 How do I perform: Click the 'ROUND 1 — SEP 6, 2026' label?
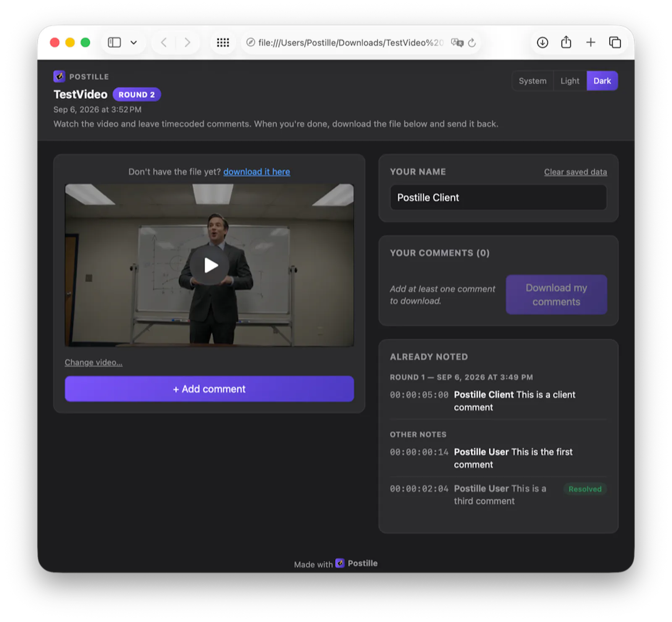(461, 377)
